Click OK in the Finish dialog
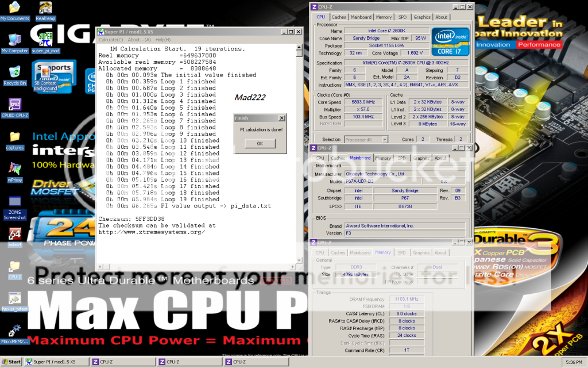 pyautogui.click(x=260, y=143)
